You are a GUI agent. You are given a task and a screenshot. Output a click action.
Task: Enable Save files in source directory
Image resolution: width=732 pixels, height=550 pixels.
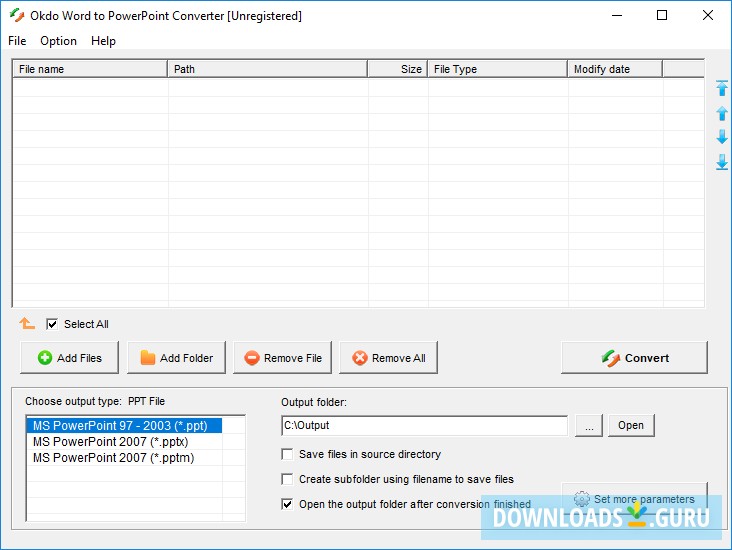[x=287, y=454]
